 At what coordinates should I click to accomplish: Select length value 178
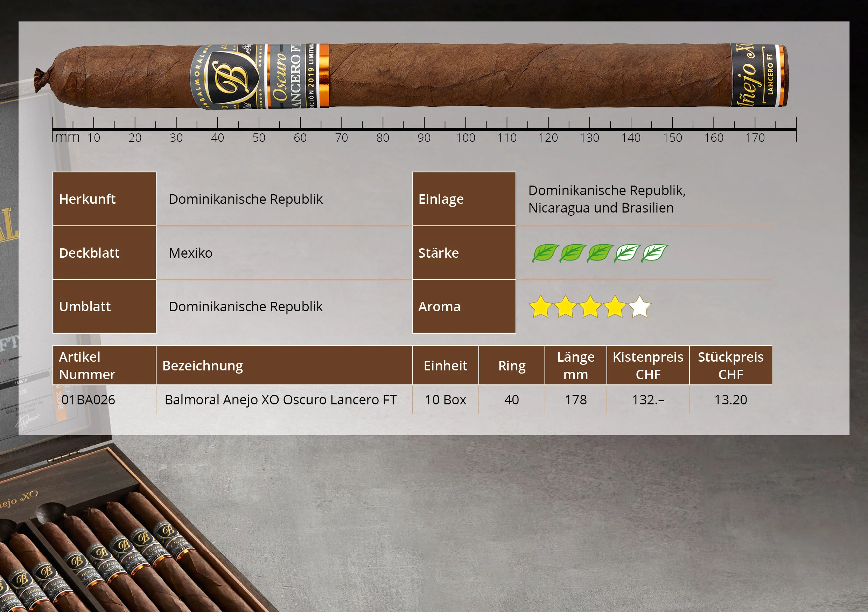(576, 400)
